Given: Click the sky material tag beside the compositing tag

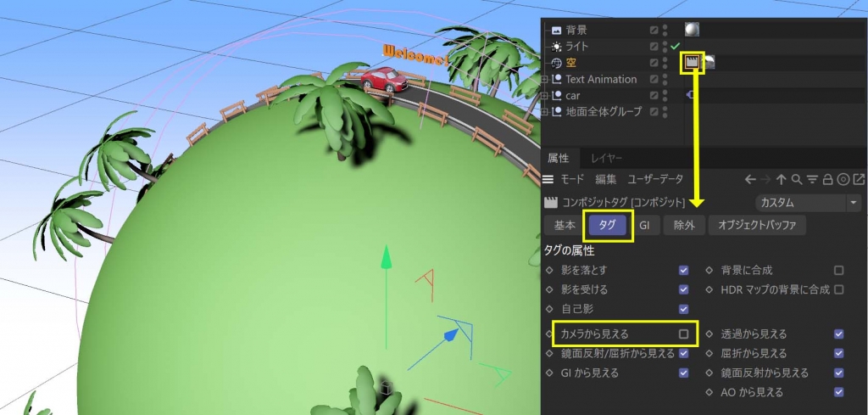Looking at the screenshot, I should (709, 63).
